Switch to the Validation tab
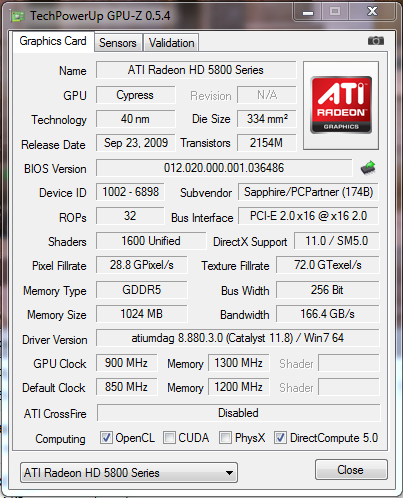 coord(171,43)
